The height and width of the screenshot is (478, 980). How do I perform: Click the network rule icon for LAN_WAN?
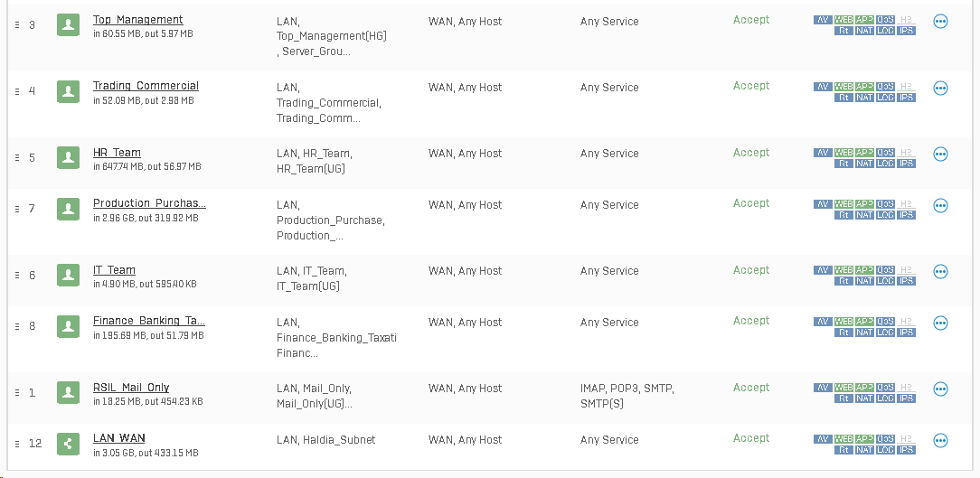pos(68,444)
